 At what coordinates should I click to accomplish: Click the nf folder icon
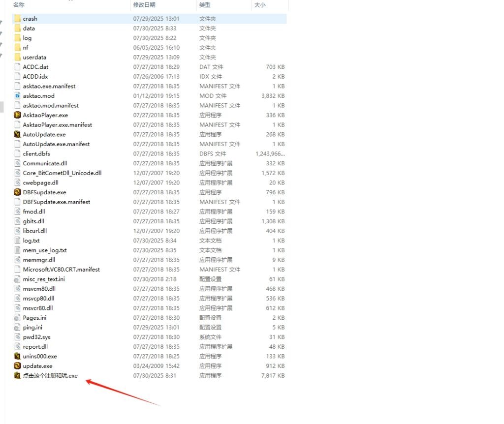18,48
